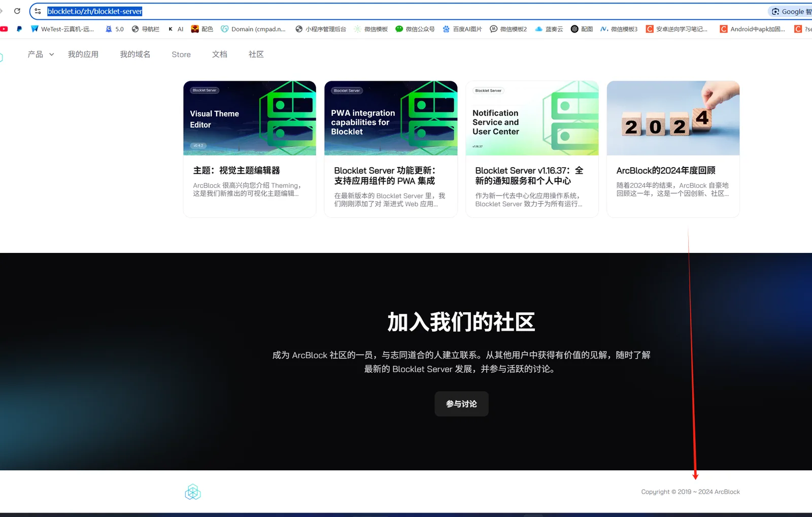
Task: Open the 配色 bookmark
Action: pos(202,29)
